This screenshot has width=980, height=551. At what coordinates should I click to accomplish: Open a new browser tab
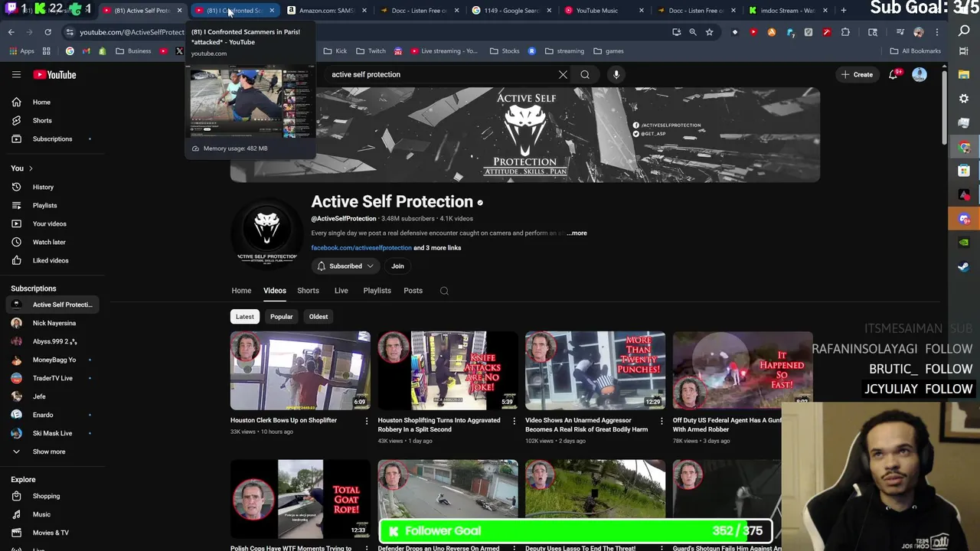pyautogui.click(x=843, y=11)
